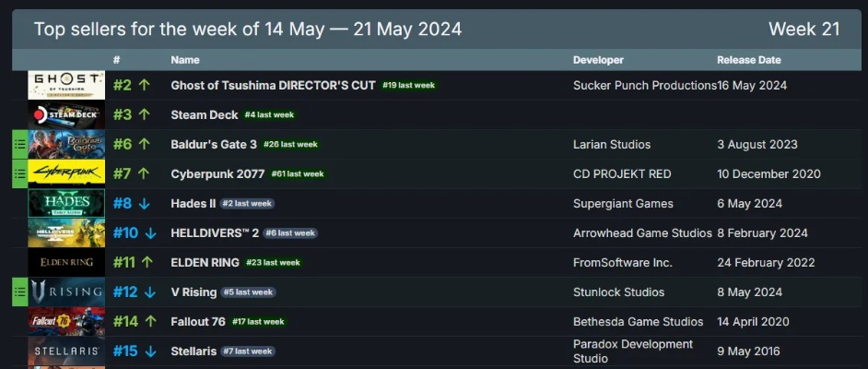Click the green list icon beside V Rising

19,292
